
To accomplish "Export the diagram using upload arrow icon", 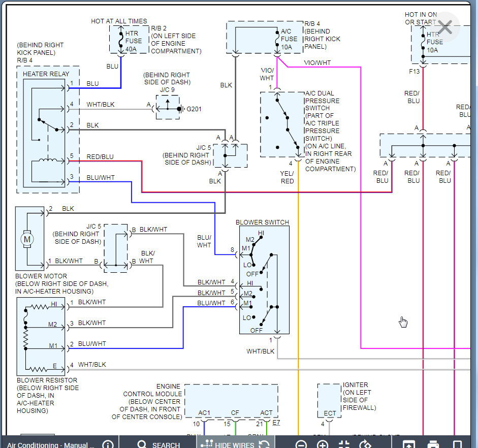I will point(408,444).
